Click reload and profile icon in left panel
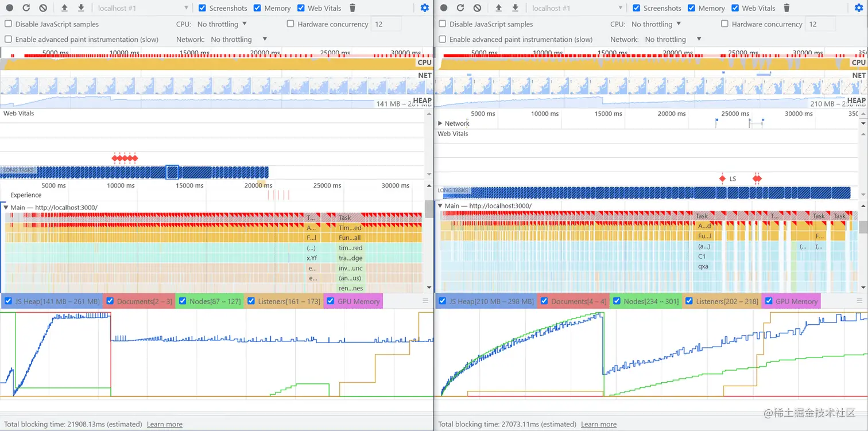Screen dimensions: 868x431 pyautogui.click(x=26, y=8)
